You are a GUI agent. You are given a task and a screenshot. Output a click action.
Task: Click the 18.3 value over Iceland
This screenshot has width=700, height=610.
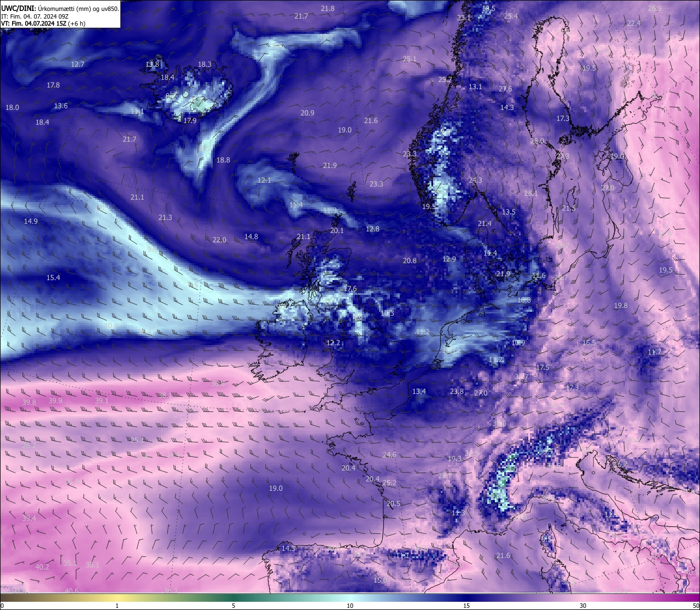[x=205, y=64]
